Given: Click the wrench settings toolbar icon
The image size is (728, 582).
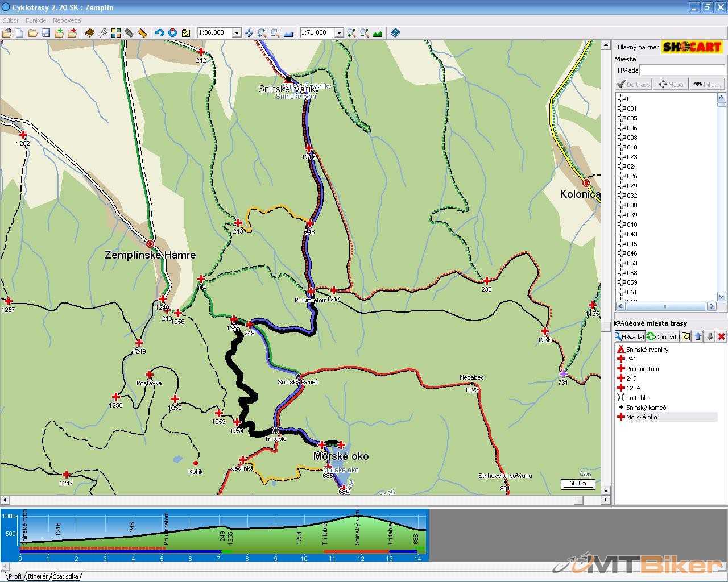Looking at the screenshot, I should [103, 33].
